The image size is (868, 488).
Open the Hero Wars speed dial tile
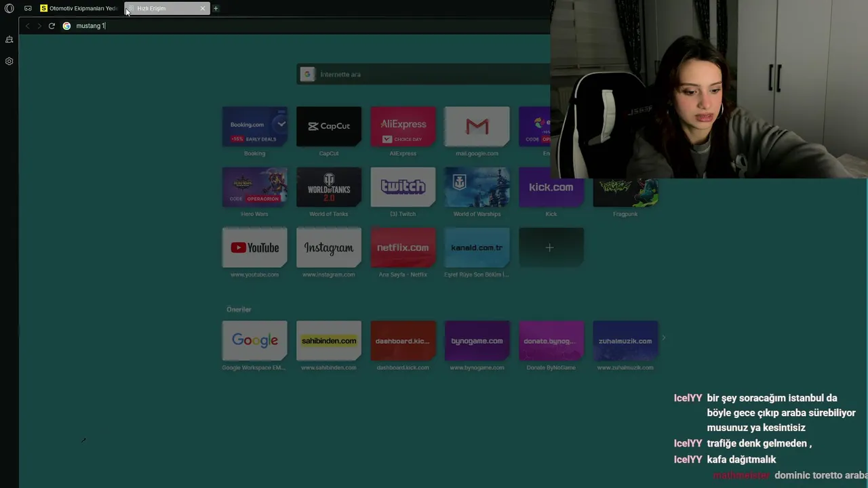[x=254, y=187]
